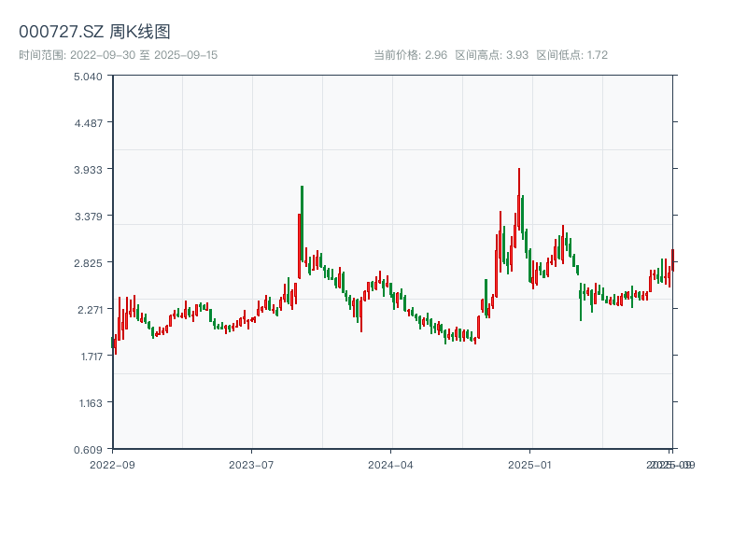Click the last red candle at the chart's right edge
Viewport: 747px width, 560px height.
672,260
